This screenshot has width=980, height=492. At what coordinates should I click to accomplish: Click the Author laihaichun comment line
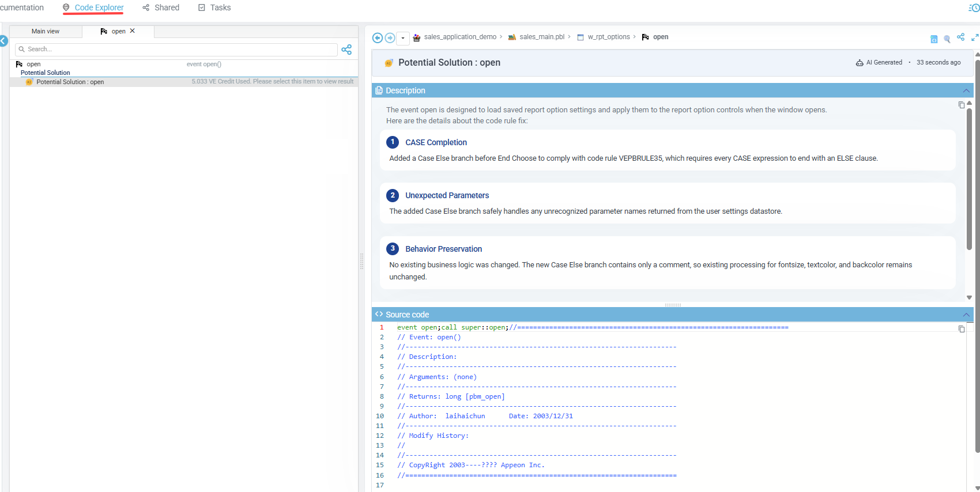[x=485, y=416]
